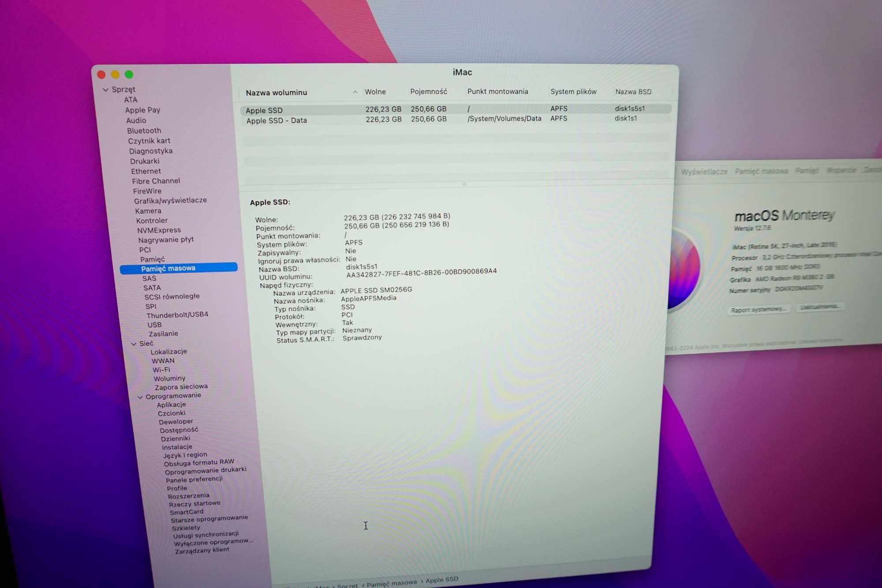Collapse the Sprzęt section in sidebar

[x=105, y=90]
